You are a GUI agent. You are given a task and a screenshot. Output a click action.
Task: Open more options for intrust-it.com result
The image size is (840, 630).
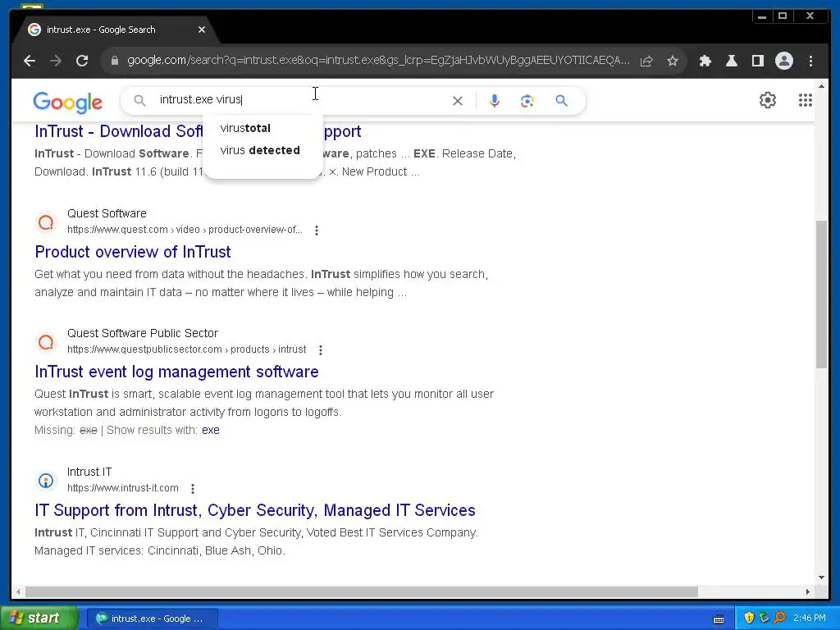[192, 489]
